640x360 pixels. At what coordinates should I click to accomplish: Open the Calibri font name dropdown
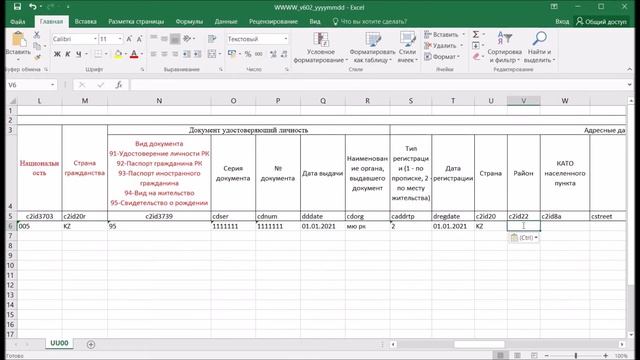95,39
